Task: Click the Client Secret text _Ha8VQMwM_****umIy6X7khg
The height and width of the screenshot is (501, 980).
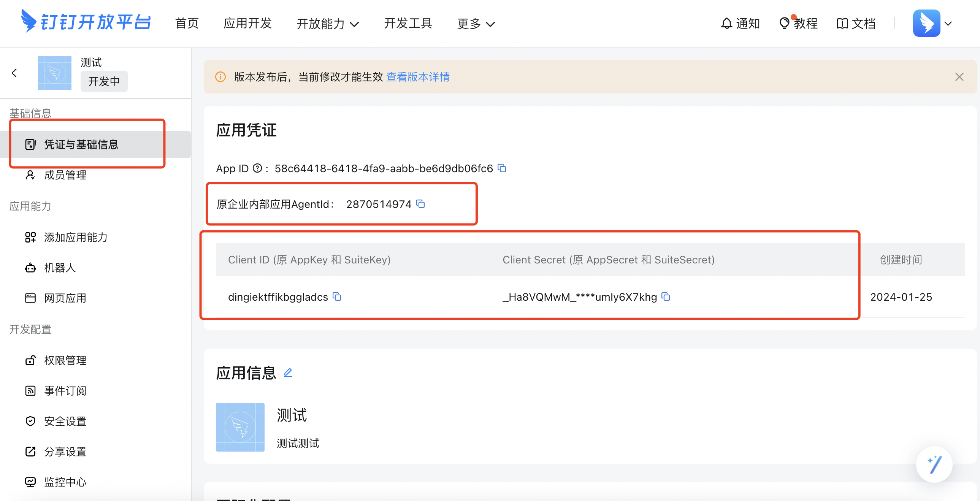Action: 579,297
